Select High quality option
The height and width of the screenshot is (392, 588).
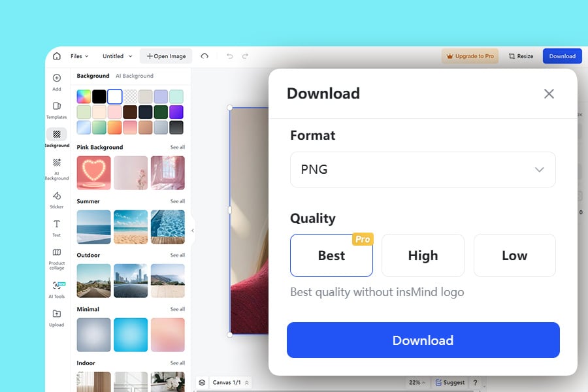click(423, 255)
